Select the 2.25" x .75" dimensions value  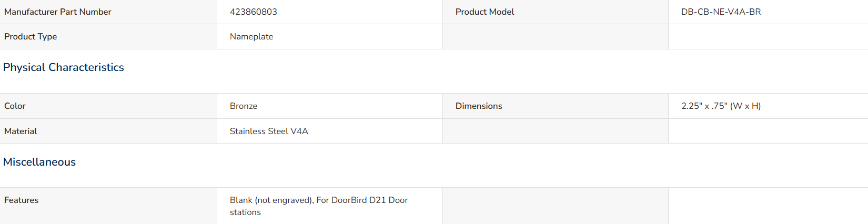(x=721, y=106)
